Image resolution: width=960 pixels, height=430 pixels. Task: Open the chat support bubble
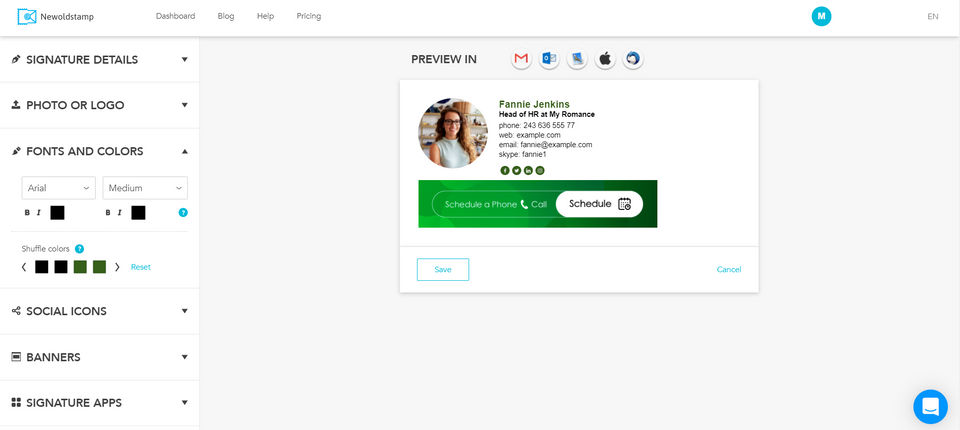[x=930, y=406]
